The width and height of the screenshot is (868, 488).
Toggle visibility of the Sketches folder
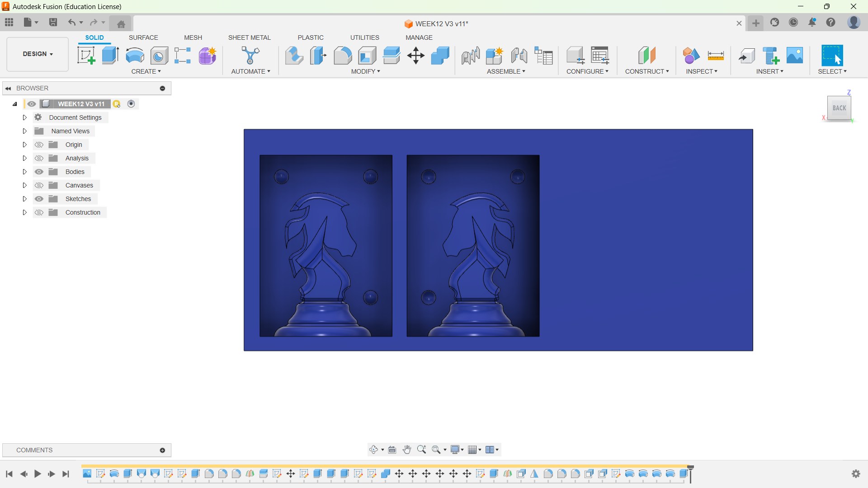tap(39, 199)
